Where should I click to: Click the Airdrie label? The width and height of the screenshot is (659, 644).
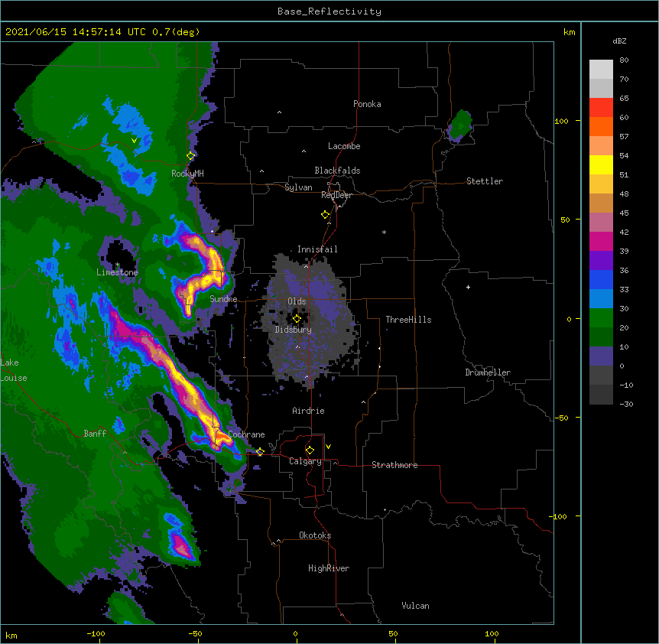[x=309, y=411]
